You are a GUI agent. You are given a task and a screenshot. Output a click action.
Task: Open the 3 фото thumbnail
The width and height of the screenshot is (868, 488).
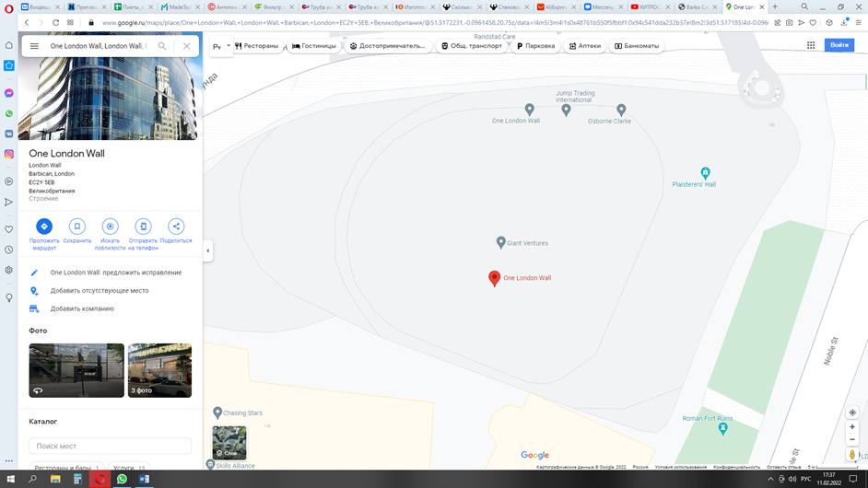coord(159,370)
